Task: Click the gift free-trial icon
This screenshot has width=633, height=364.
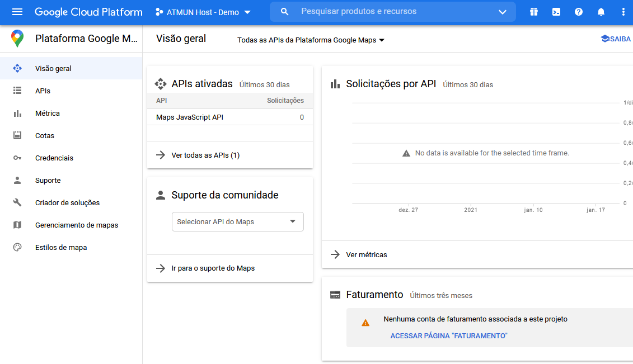Action: click(534, 12)
